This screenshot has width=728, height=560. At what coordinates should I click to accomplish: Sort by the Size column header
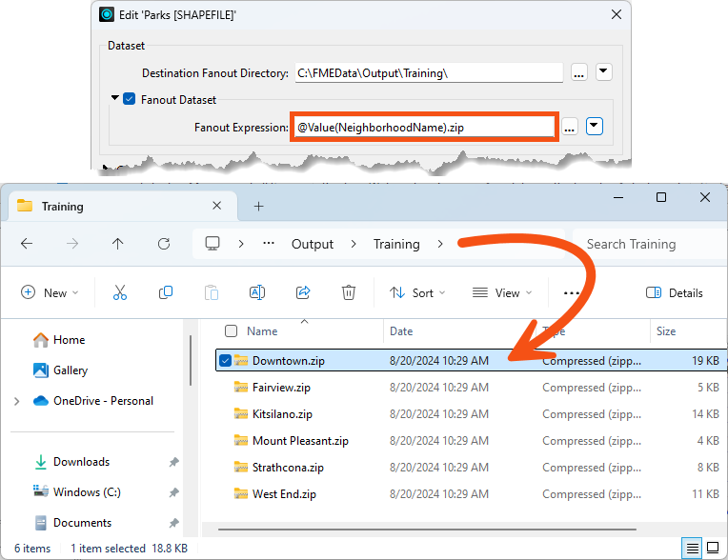pyautogui.click(x=666, y=331)
